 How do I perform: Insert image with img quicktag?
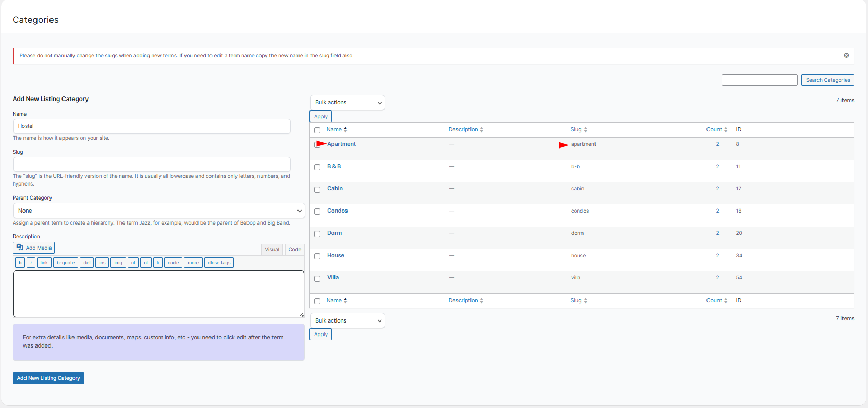click(118, 263)
